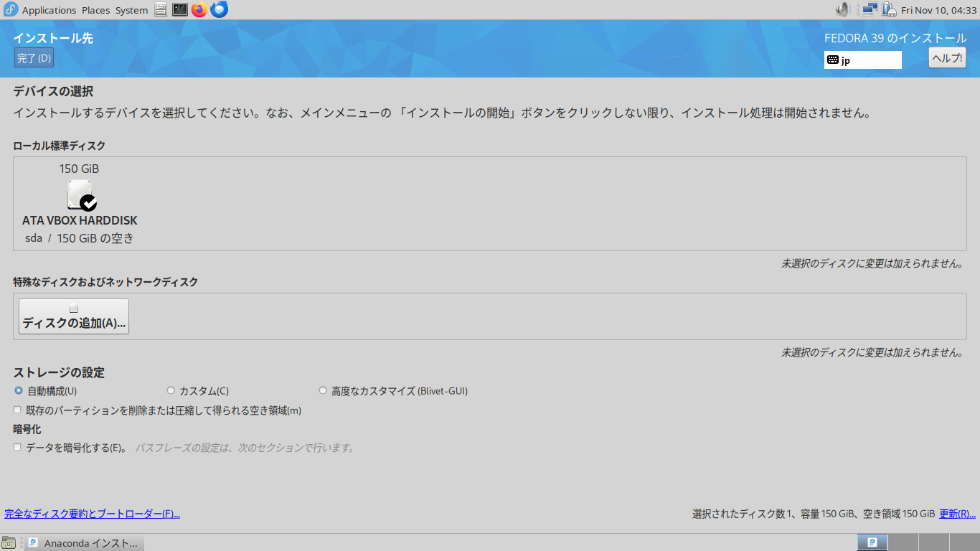This screenshot has height=551, width=980.
Task: Open the System menu
Action: tap(131, 10)
